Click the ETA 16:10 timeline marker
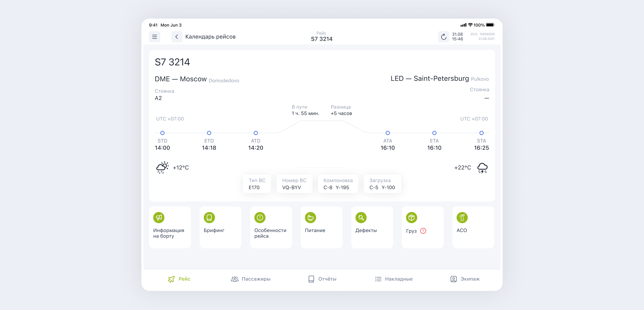644x310 pixels. 434,133
